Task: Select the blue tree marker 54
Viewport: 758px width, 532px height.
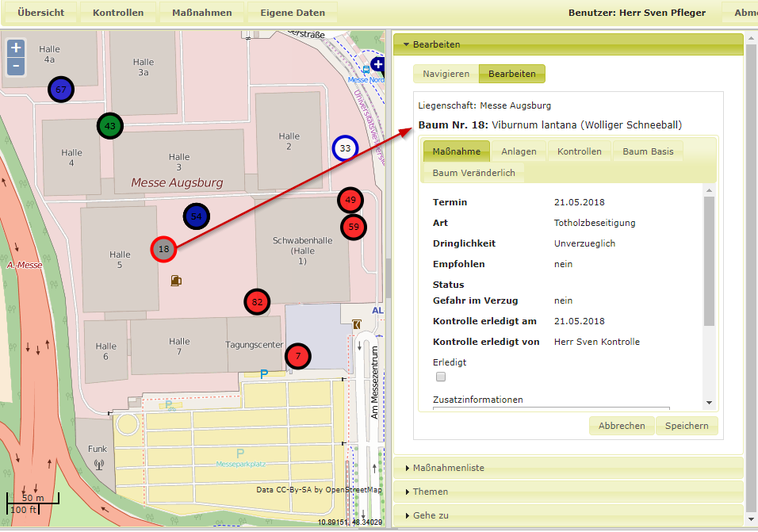Action: pyautogui.click(x=197, y=216)
